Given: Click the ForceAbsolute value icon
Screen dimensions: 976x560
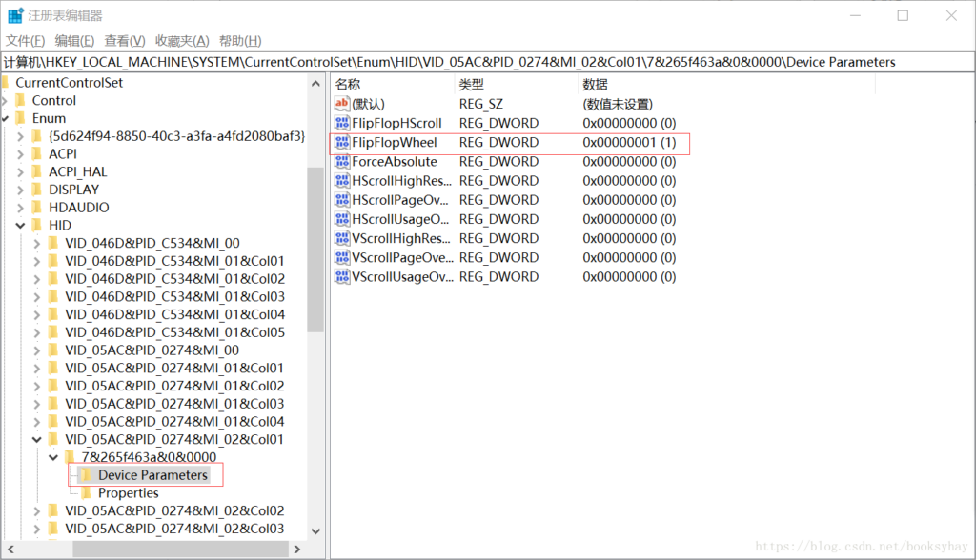Looking at the screenshot, I should coord(342,162).
